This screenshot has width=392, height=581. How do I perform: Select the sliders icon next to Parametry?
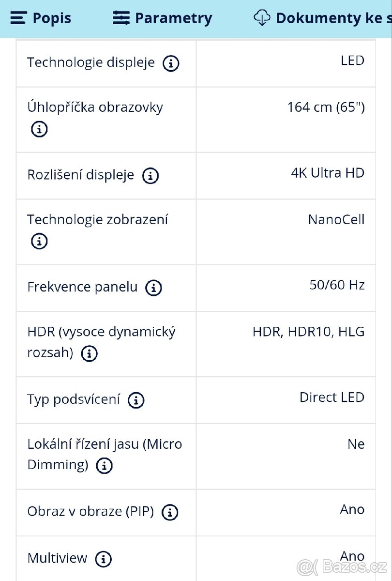point(121,18)
